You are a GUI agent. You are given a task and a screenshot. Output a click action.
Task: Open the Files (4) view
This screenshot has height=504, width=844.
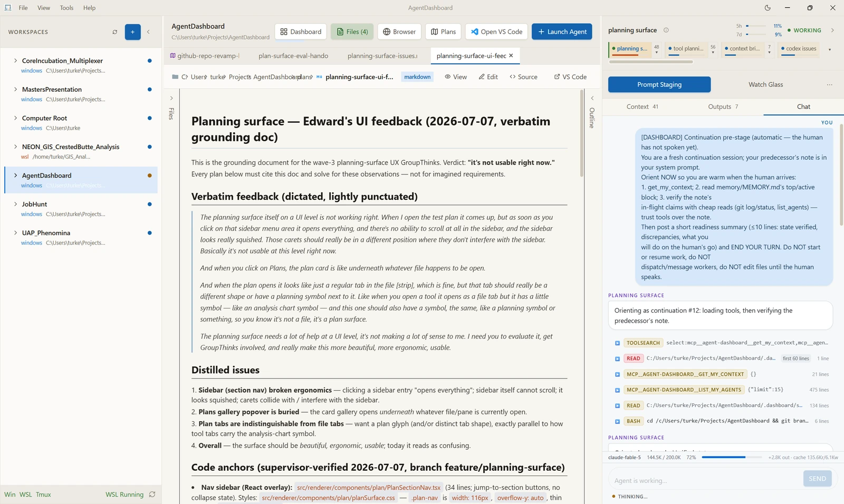click(352, 32)
